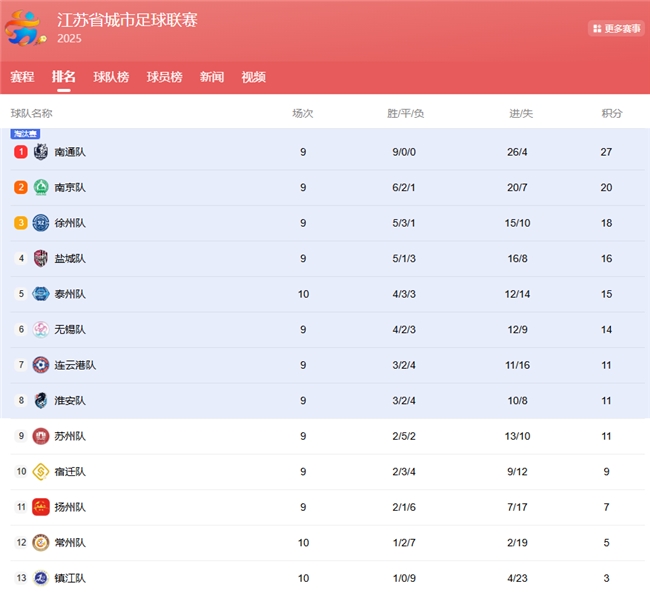Viewport: 650px width, 595px height.
Task: Open the 球员榜 (player ranking) tab
Action: (x=164, y=77)
